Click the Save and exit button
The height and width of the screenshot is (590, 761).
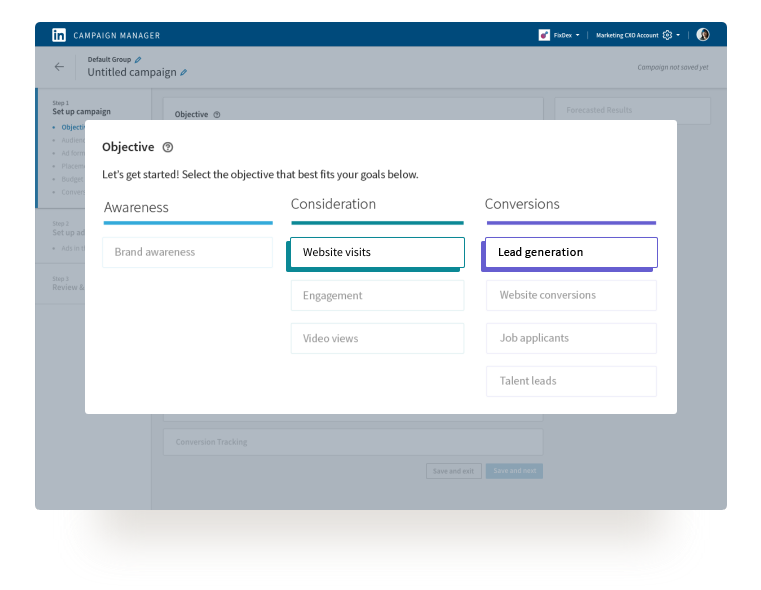[x=453, y=471]
